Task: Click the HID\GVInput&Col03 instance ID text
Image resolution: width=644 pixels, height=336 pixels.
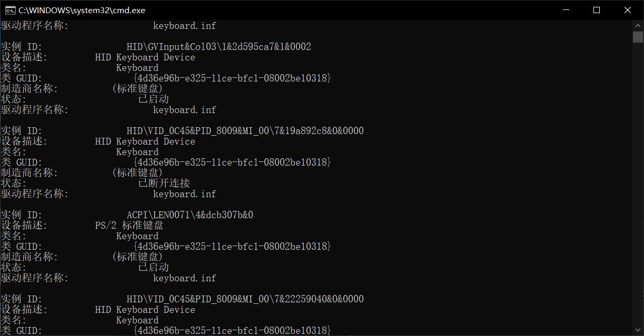Action: coord(219,46)
